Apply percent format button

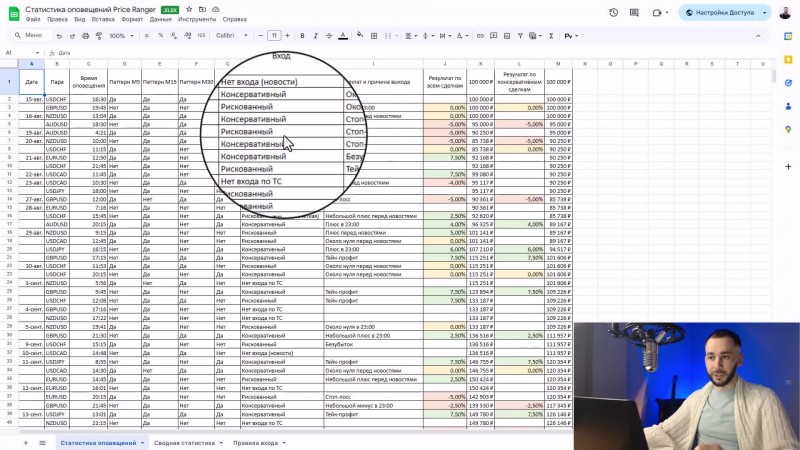(x=161, y=36)
